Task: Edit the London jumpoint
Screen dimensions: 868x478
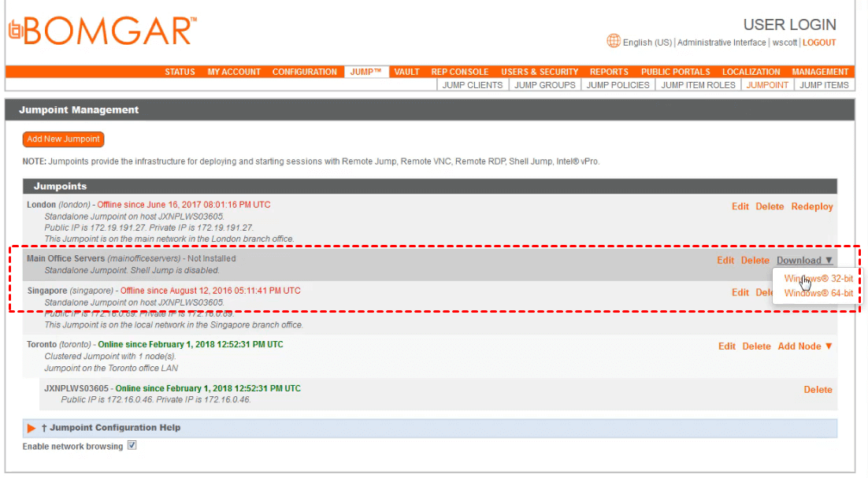Action: point(740,206)
